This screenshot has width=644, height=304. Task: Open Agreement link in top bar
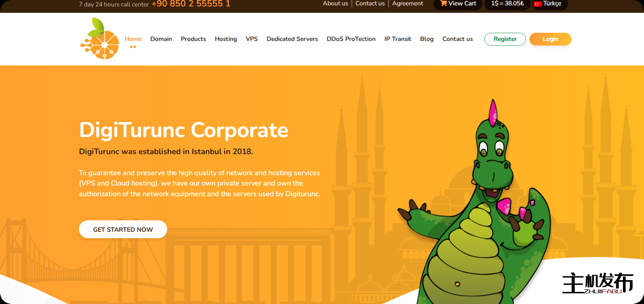pos(408,4)
